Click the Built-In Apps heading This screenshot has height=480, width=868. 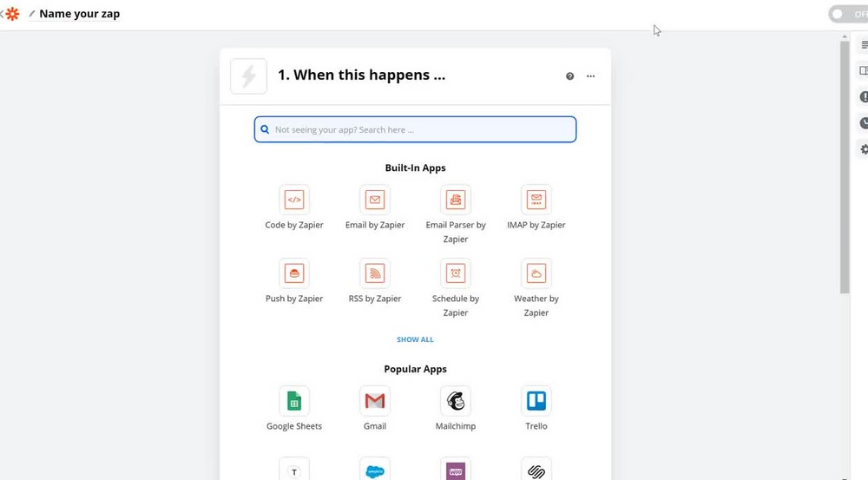[415, 168]
